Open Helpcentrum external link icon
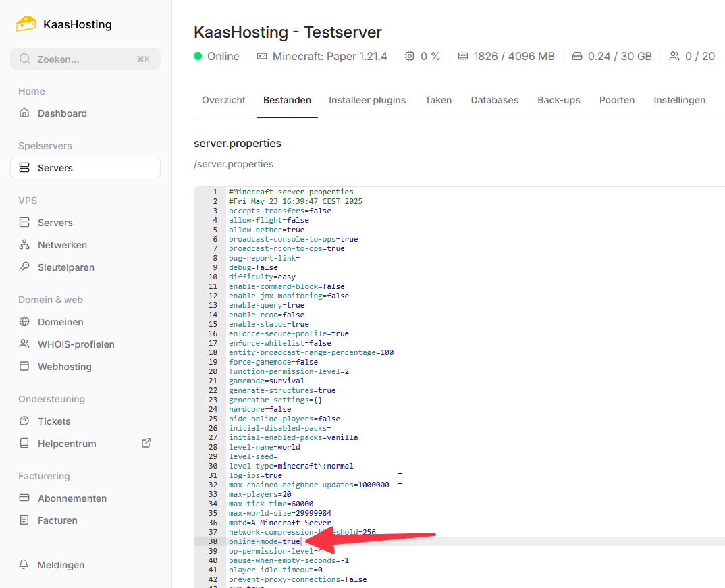Viewport: 725px width, 588px height. [146, 444]
